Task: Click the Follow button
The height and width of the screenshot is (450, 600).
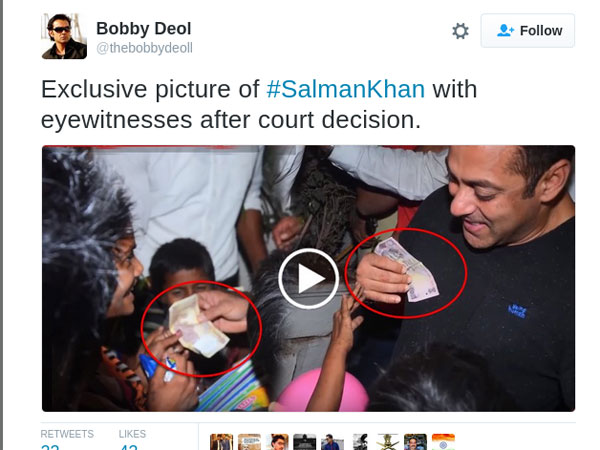Action: (527, 31)
